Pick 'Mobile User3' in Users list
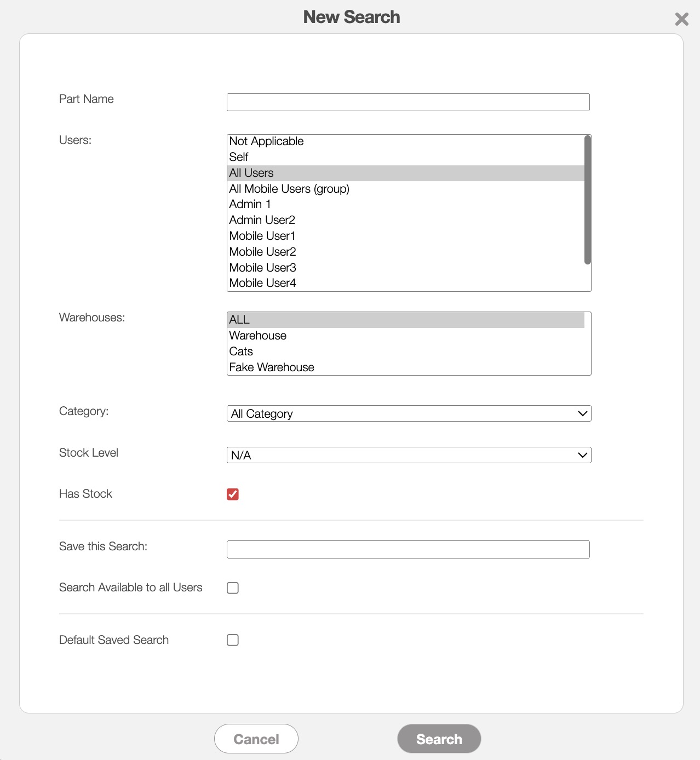700x760 pixels. tap(262, 268)
